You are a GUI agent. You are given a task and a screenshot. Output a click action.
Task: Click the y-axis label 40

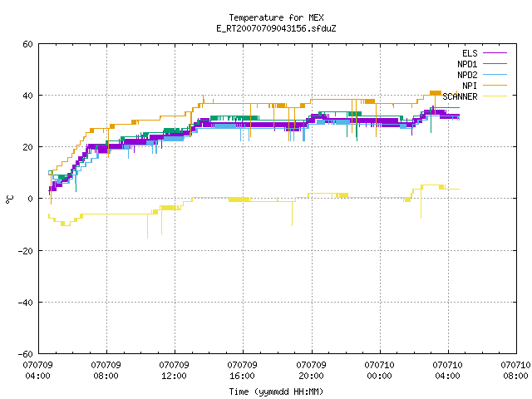[27, 96]
